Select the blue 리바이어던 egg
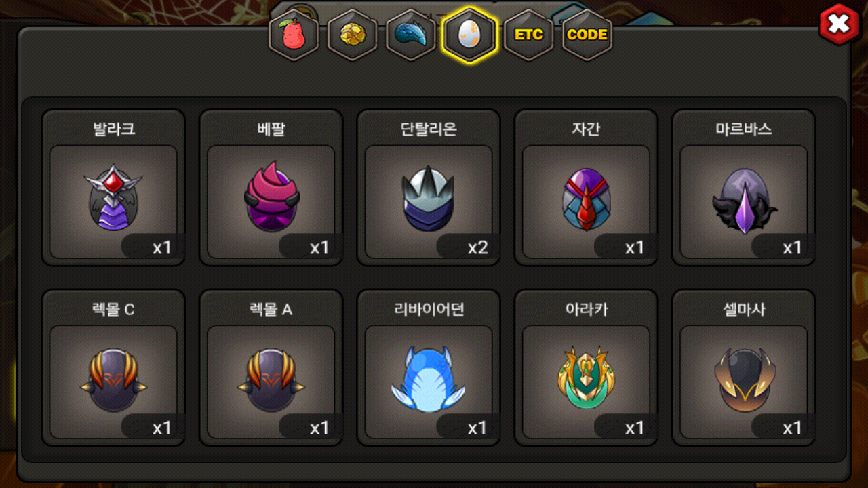The width and height of the screenshot is (868, 488). click(x=428, y=380)
